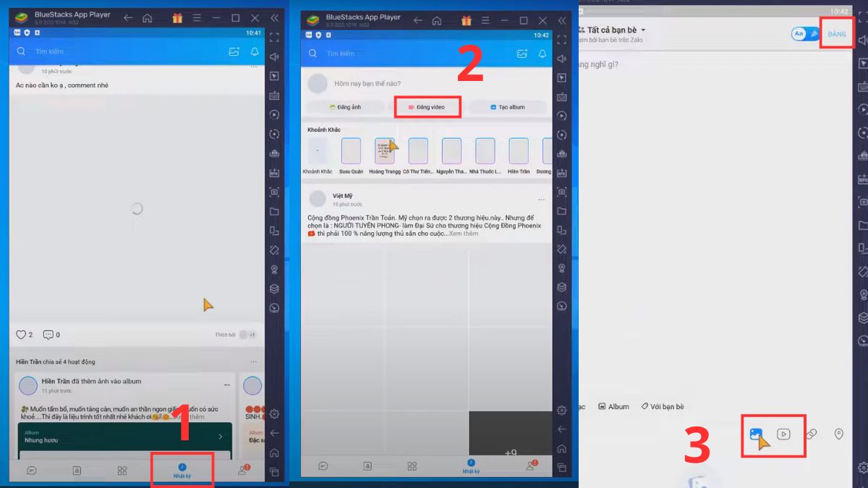Image resolution: width=868 pixels, height=488 pixels.
Task: Open 'Tất cả bạn bè' audience dropdown
Action: coord(612,30)
